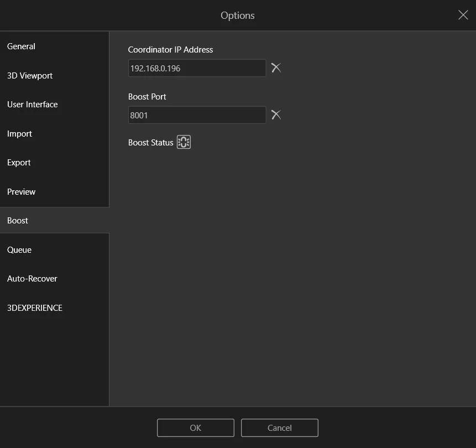
Task: Select the Import options tab
Action: 55,134
